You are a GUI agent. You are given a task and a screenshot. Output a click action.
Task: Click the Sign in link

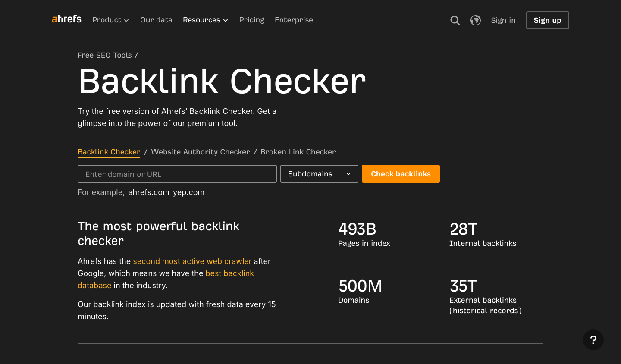click(503, 20)
